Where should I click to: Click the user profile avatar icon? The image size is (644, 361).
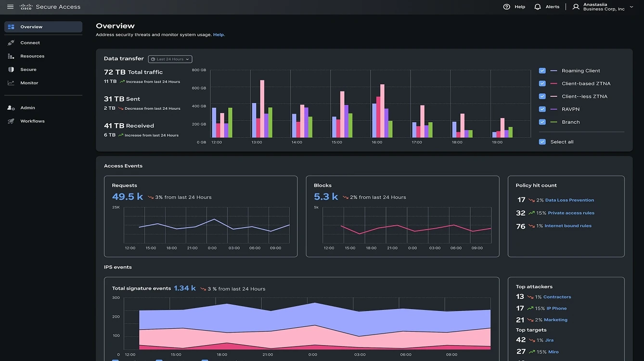[576, 7]
